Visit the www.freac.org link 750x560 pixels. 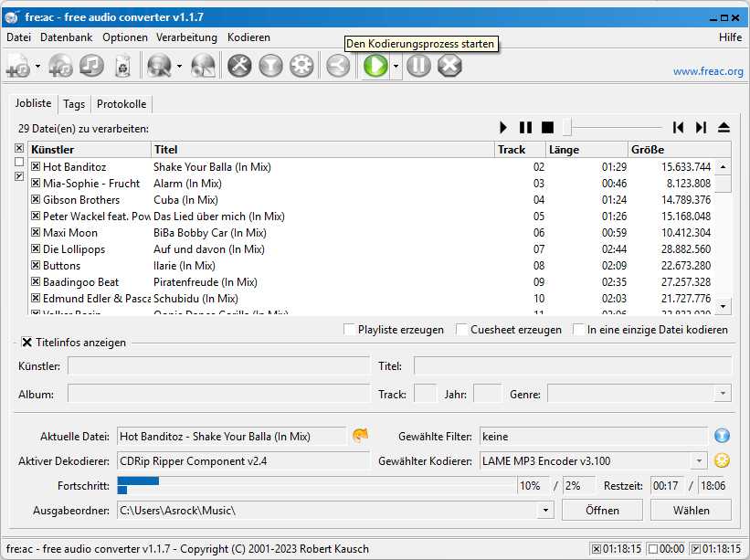[x=708, y=71]
